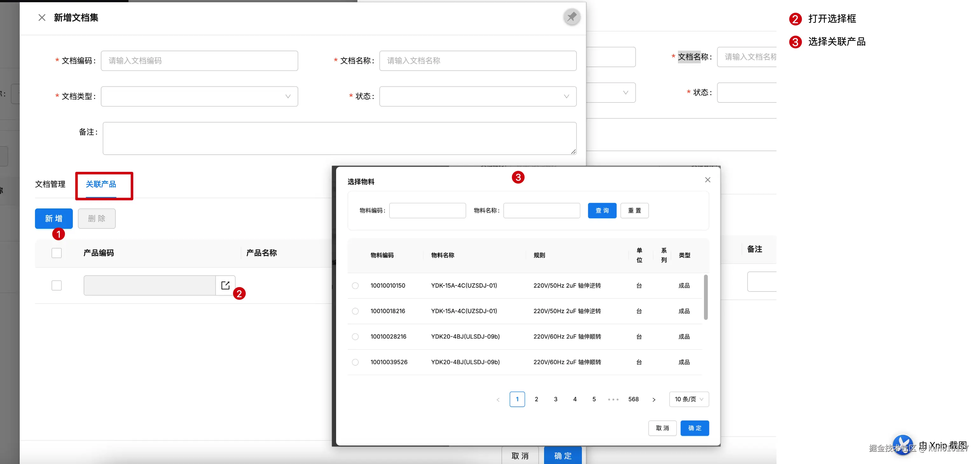Select radio for material 10010010150
This screenshot has width=980, height=464.
click(355, 285)
